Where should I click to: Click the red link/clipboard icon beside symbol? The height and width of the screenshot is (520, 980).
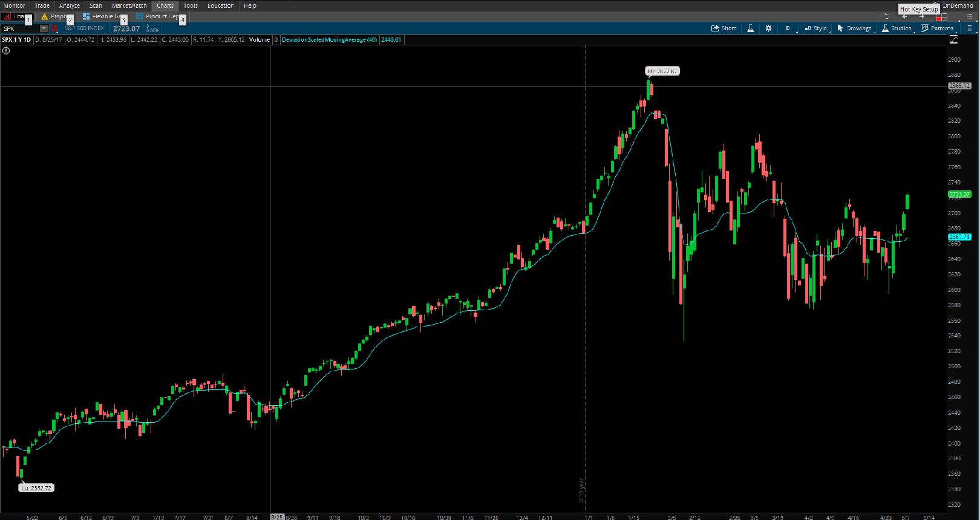pyautogui.click(x=54, y=28)
